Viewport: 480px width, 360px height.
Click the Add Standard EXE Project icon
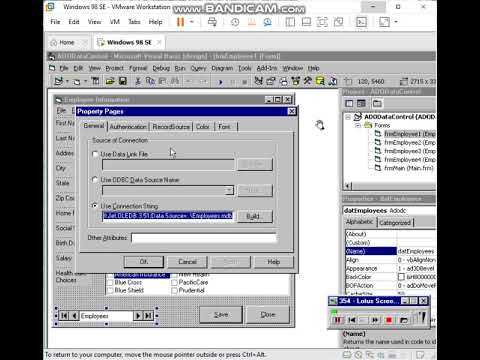[59, 81]
